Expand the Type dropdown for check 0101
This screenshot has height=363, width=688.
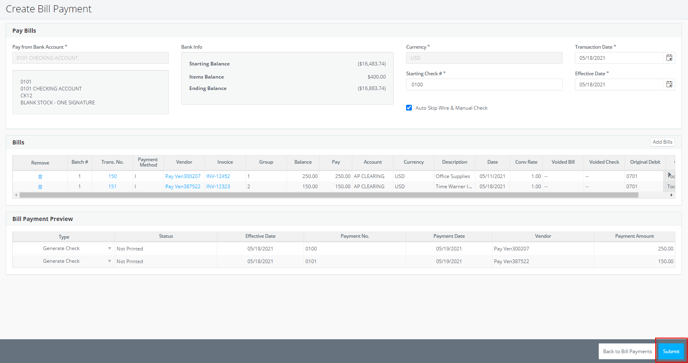click(x=109, y=261)
